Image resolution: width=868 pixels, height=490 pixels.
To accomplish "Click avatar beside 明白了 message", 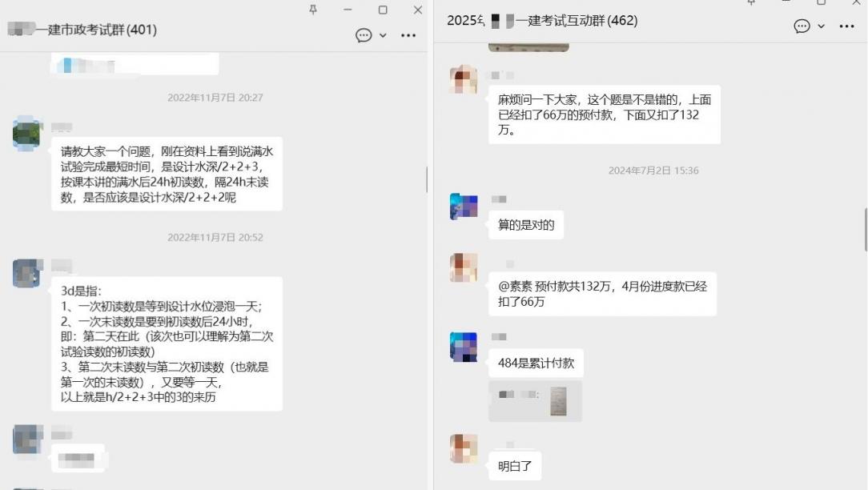I will [464, 448].
